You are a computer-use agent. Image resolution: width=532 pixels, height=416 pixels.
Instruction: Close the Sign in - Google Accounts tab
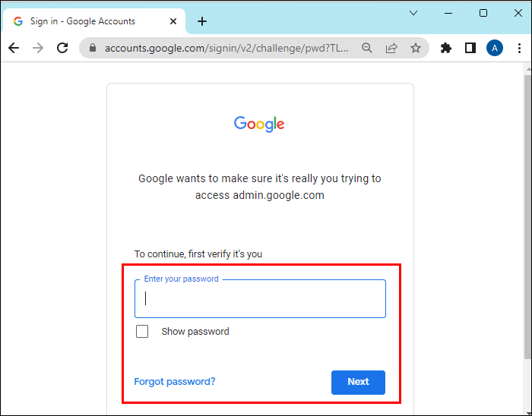coord(173,21)
